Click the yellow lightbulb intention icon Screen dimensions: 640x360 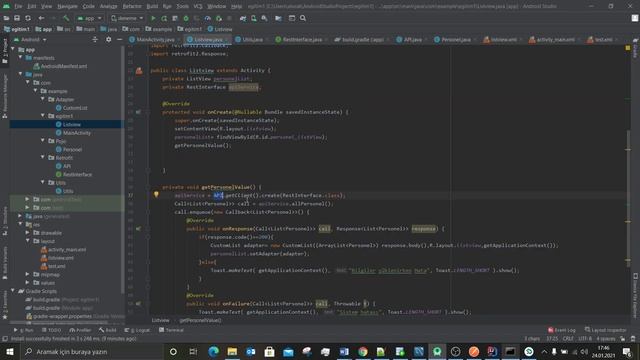pyautogui.click(x=156, y=195)
